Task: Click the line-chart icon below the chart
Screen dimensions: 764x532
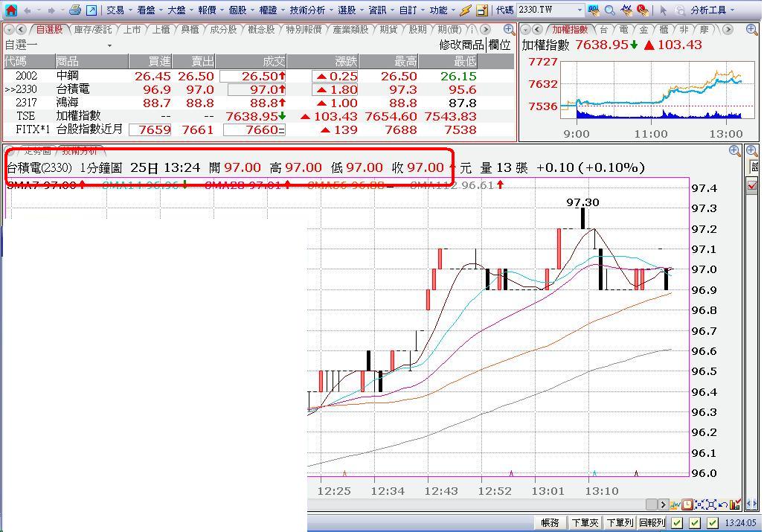Action: 675,504
